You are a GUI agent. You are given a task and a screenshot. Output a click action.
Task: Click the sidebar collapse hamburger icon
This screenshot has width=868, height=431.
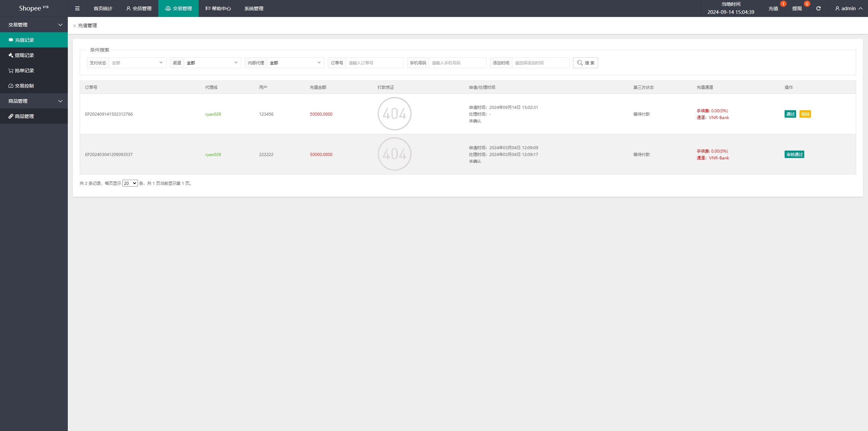tap(77, 8)
